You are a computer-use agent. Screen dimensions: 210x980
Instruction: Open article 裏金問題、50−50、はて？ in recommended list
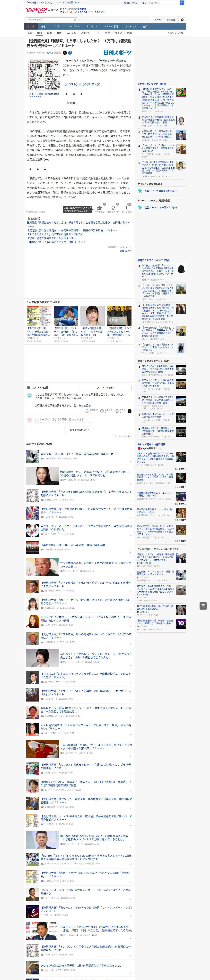(80, 454)
